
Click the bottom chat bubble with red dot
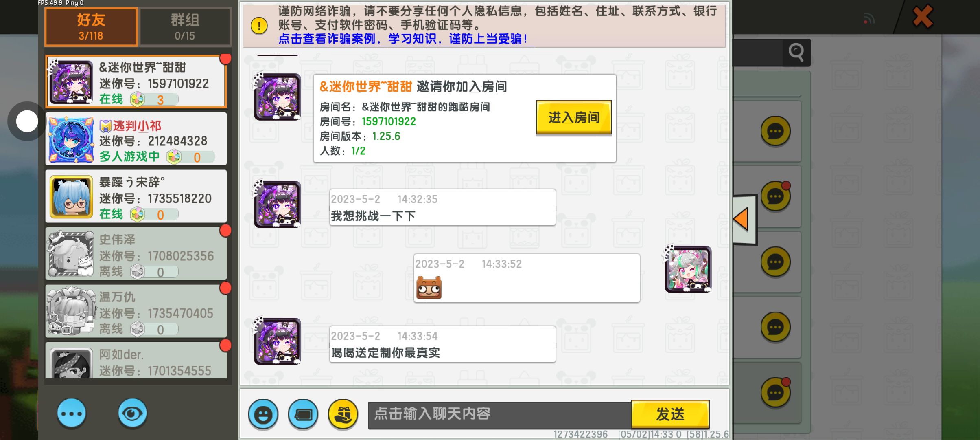click(775, 393)
